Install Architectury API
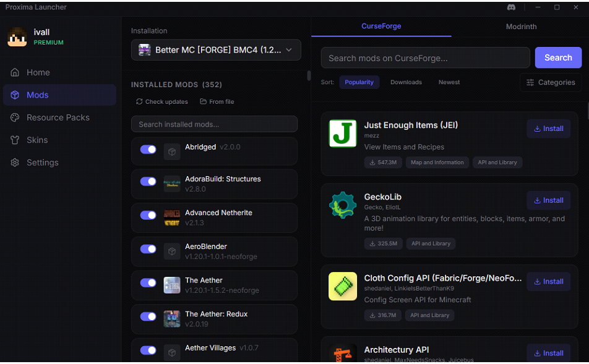The width and height of the screenshot is (589, 364). tap(548, 353)
